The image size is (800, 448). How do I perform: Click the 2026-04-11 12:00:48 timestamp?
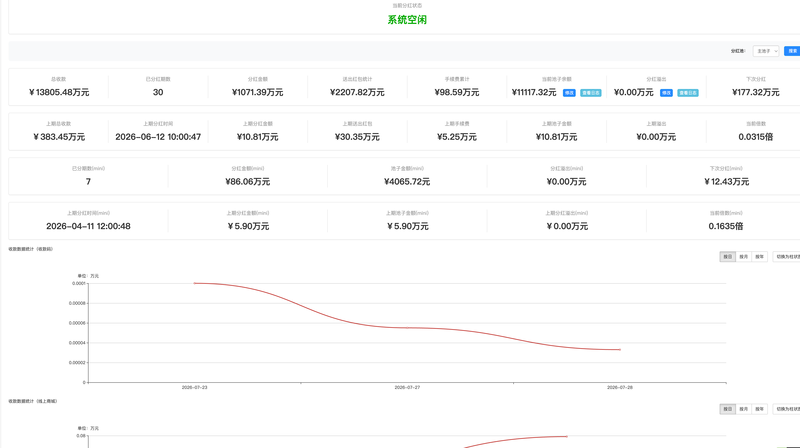pyautogui.click(x=88, y=226)
